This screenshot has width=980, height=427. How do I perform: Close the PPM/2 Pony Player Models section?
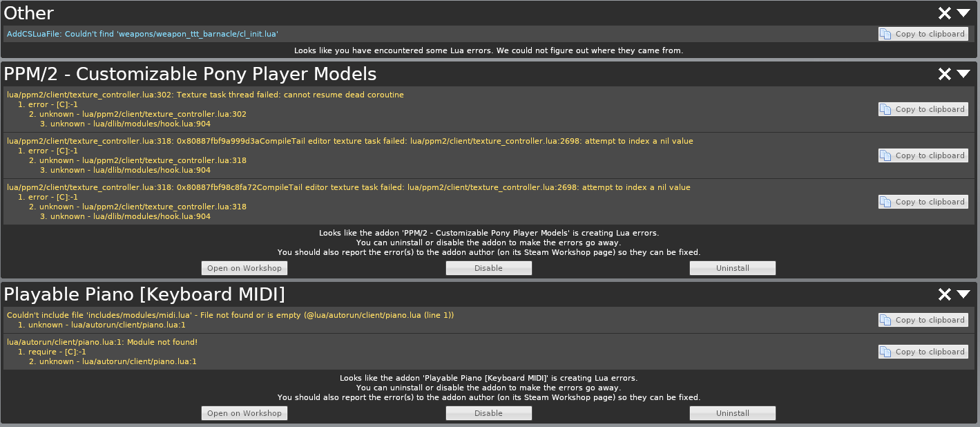945,74
